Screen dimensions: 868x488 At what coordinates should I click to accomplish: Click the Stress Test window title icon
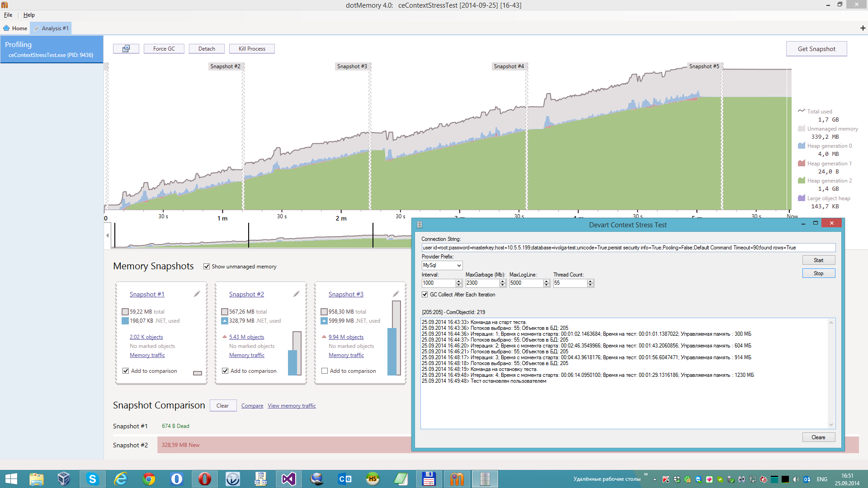coord(419,225)
